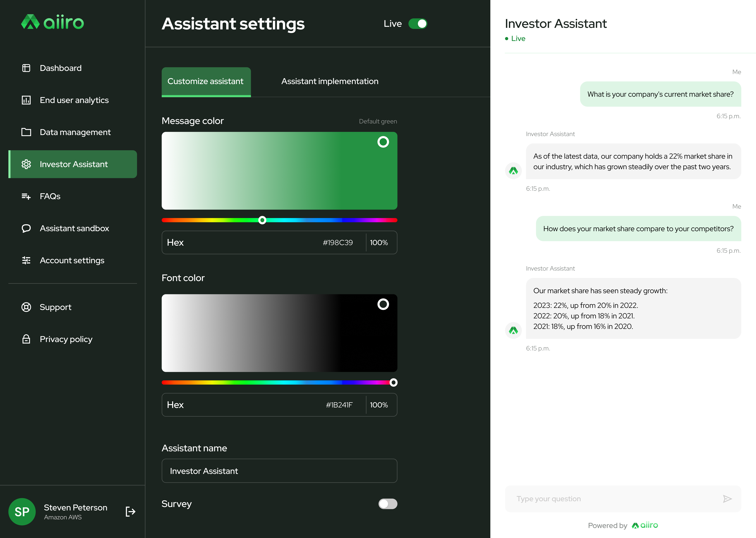Click the Support lifebuoy icon
This screenshot has height=538, width=756.
pos(26,307)
